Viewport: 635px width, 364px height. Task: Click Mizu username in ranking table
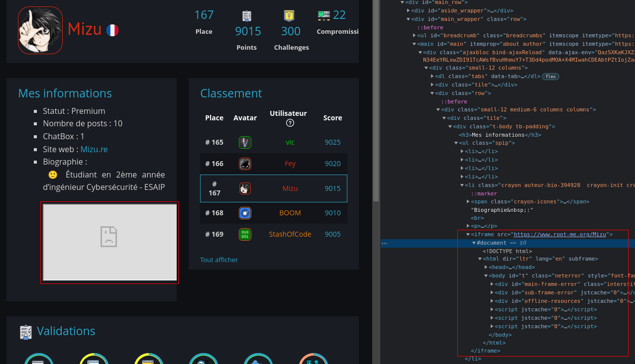290,188
